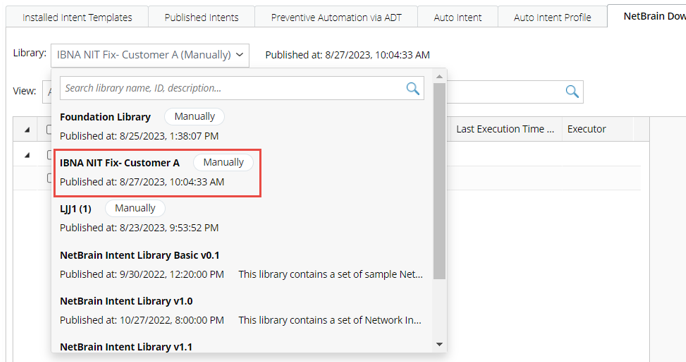Image resolution: width=686 pixels, height=362 pixels.
Task: Switch to Installed Intent Templates tab
Action: coord(77,17)
